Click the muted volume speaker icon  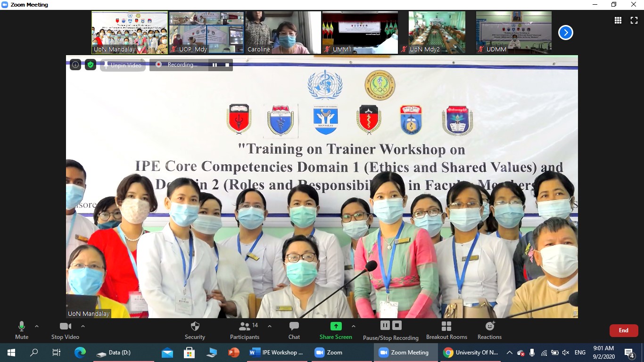click(x=566, y=353)
